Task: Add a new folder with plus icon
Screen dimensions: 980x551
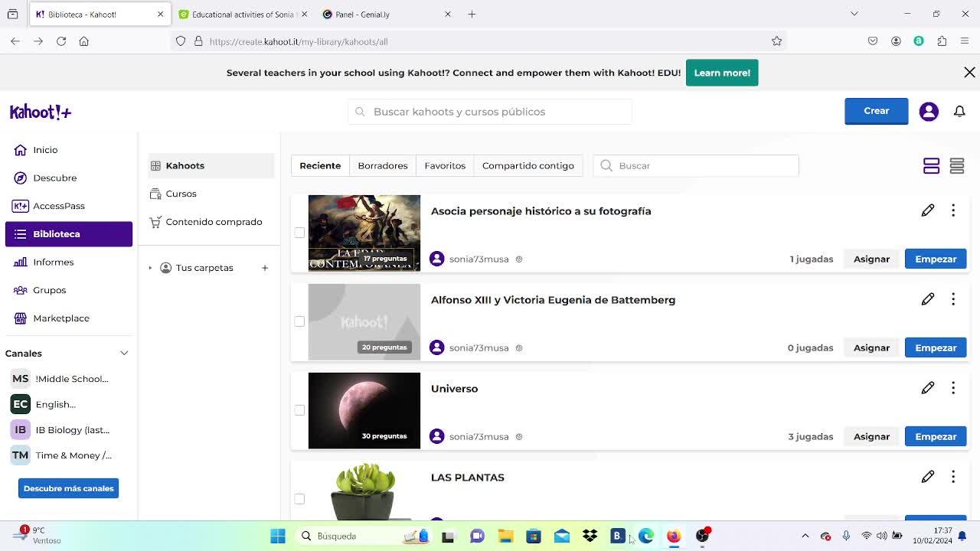Action: click(x=265, y=268)
